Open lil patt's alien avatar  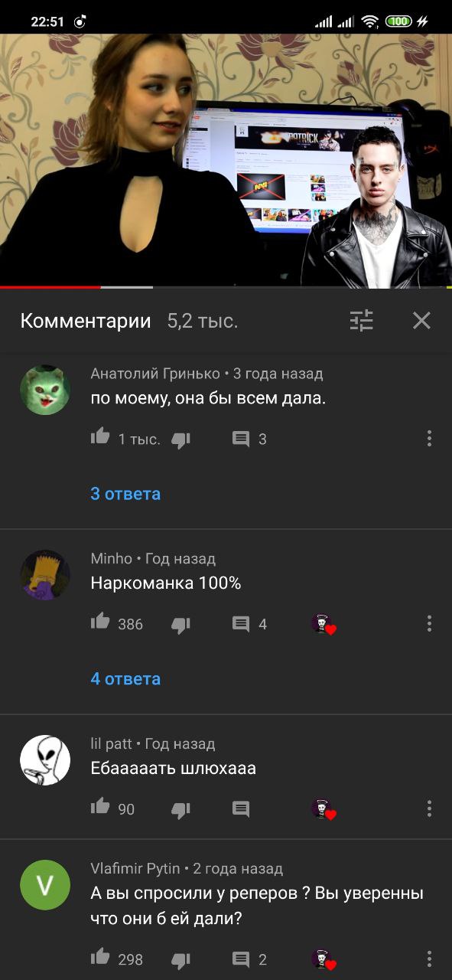coord(45,760)
